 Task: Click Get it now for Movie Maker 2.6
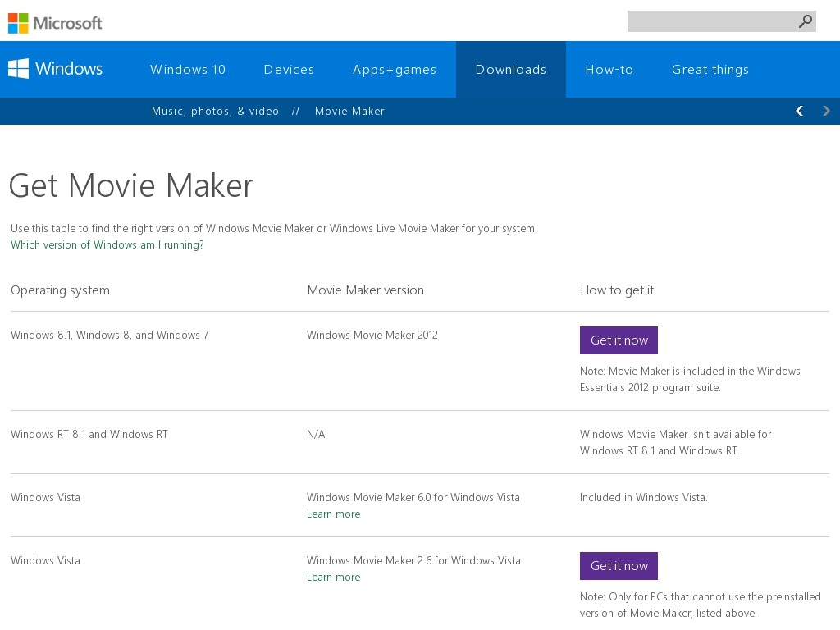point(619,566)
